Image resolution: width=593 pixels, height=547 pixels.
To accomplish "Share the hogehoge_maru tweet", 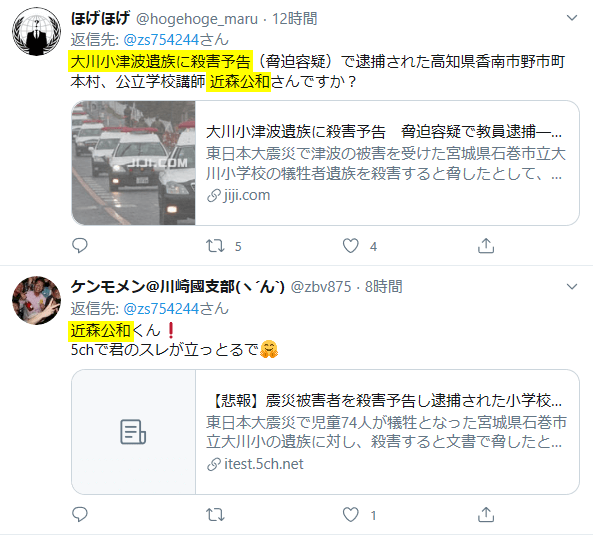I will [x=486, y=246].
